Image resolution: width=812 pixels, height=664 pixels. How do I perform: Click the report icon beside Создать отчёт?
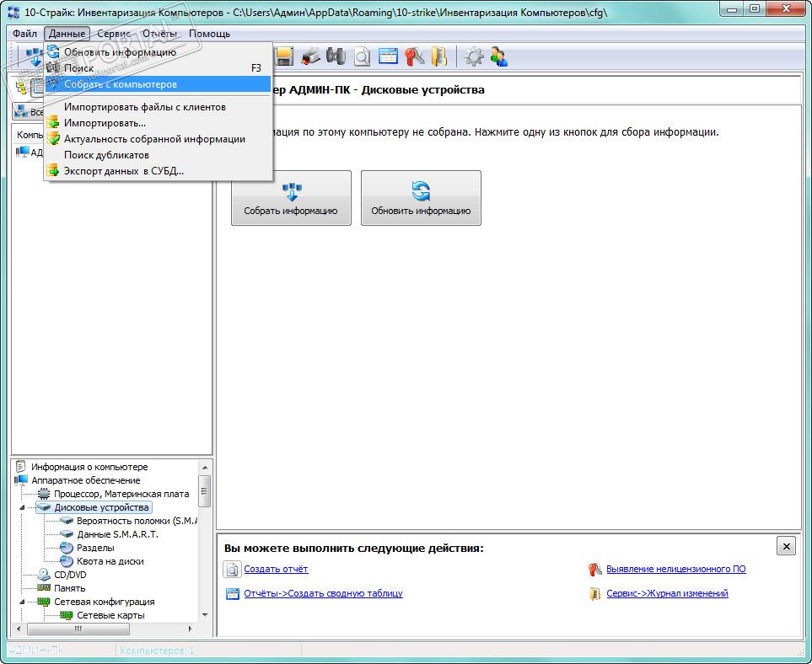tap(233, 570)
